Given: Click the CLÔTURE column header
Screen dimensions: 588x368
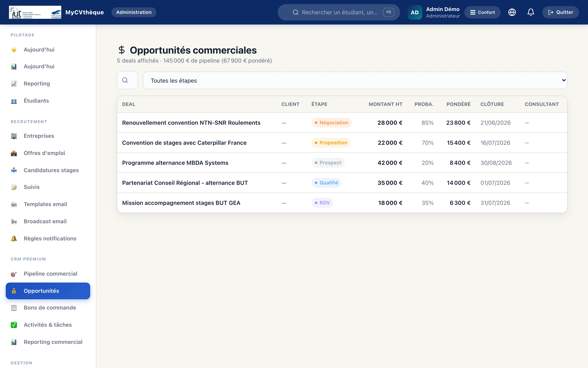Looking at the screenshot, I should coord(492,104).
